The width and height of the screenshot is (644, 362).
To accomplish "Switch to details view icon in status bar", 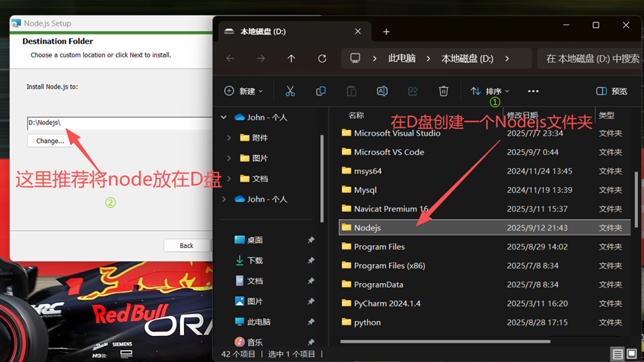I will (617, 354).
